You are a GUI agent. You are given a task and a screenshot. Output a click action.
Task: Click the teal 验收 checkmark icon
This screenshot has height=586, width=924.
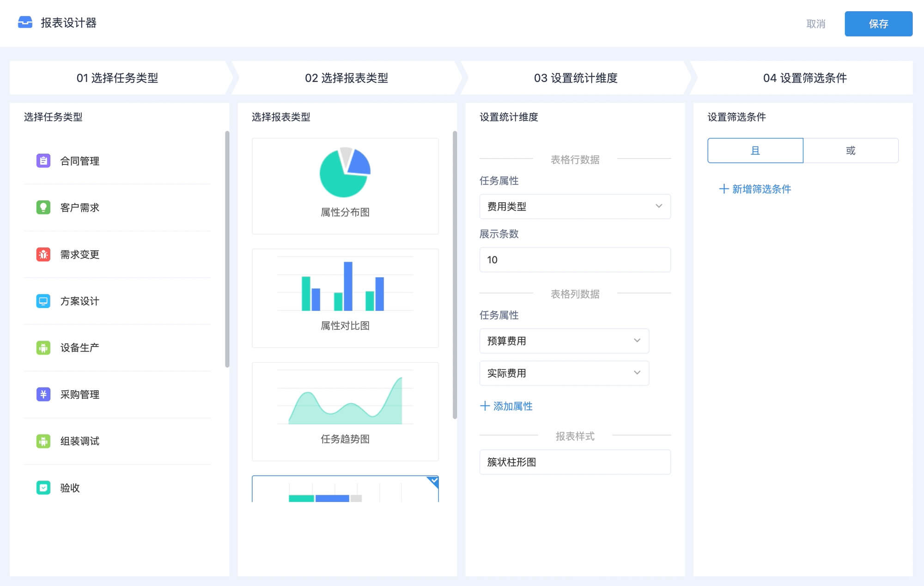[x=43, y=488]
